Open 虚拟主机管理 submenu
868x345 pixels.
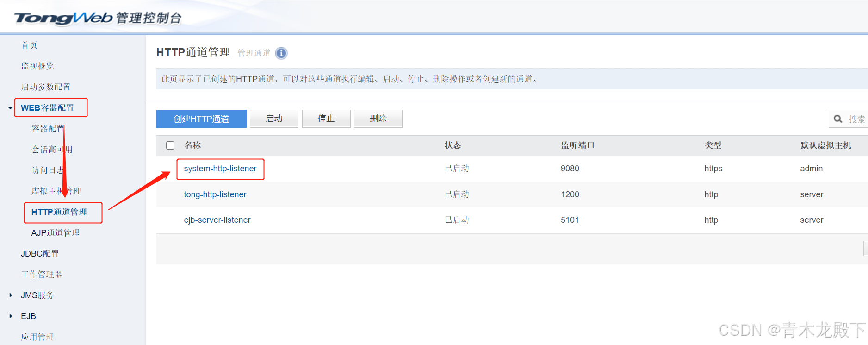pos(56,191)
